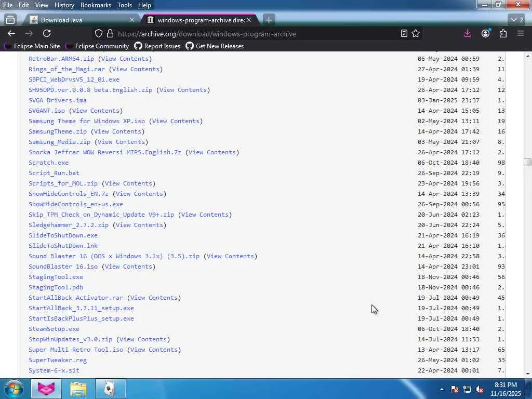
Task: View Contents of Scripts_for_MOL.zip
Action: (128, 183)
